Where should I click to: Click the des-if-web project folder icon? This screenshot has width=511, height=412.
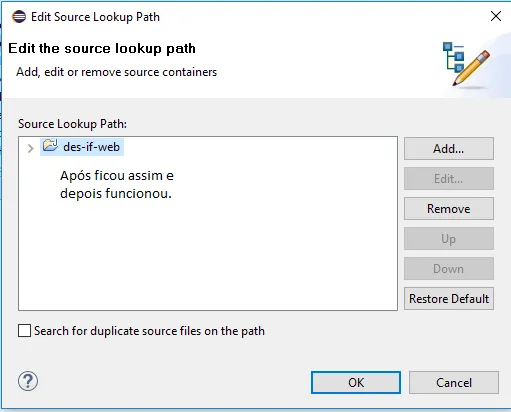tap(50, 145)
